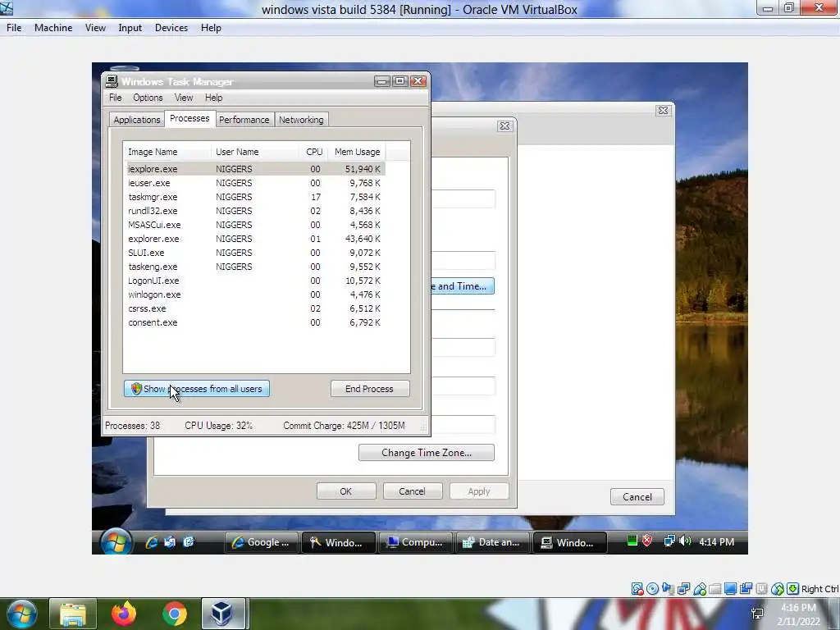The height and width of the screenshot is (630, 840).
Task: Click the recording status icon
Action: [746, 589]
